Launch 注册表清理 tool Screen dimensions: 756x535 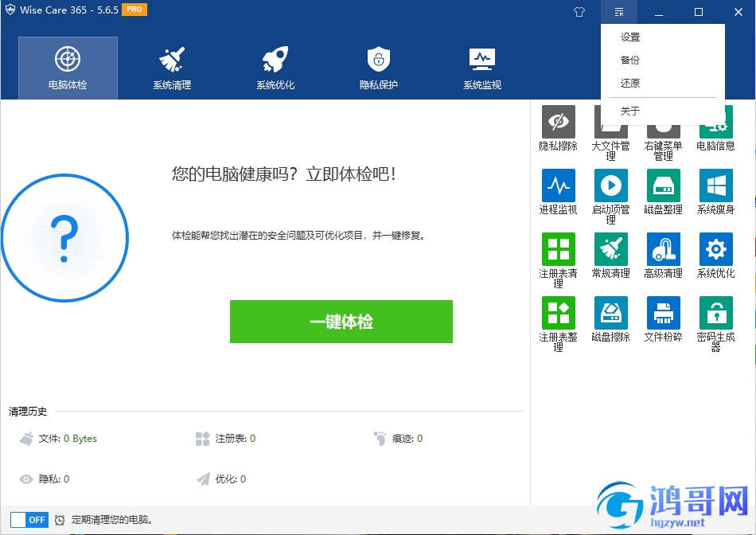coord(559,260)
